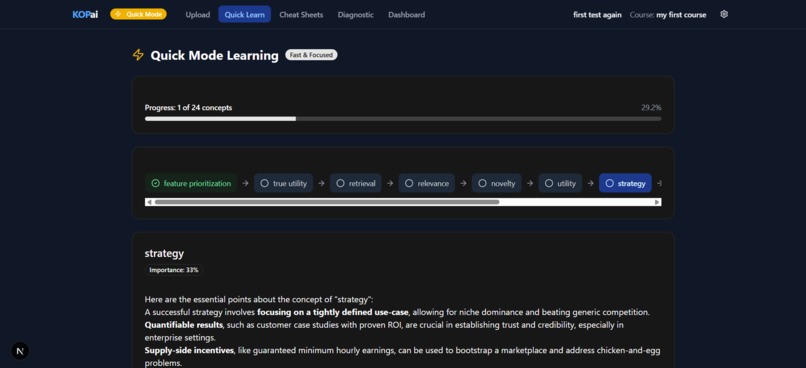Image resolution: width=806 pixels, height=368 pixels.
Task: Open the Upload page
Action: click(198, 14)
